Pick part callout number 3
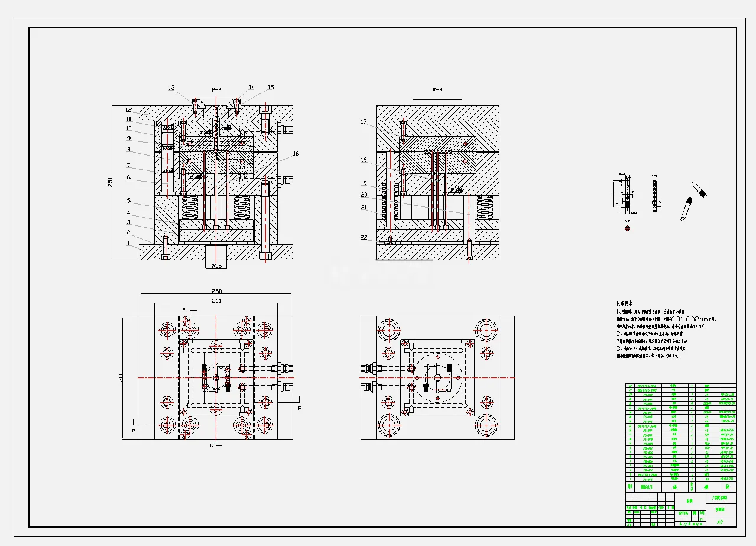756x546 pixels. pos(128,222)
